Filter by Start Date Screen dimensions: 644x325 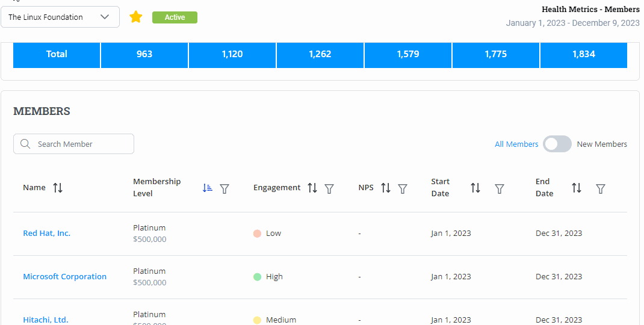point(500,188)
